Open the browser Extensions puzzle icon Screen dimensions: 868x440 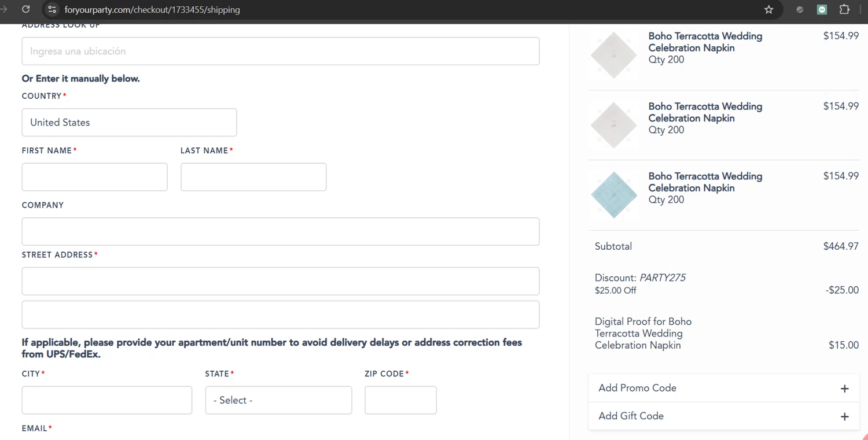pos(844,9)
